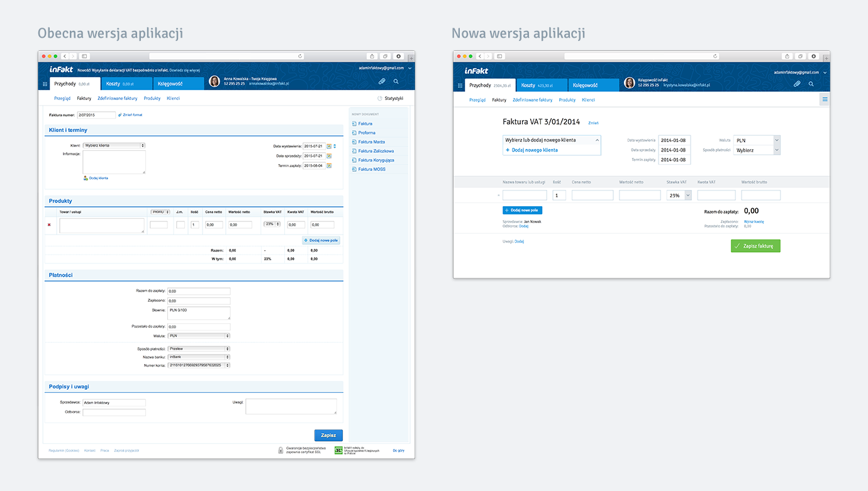
Task: Click the Faktura MOSS document icon in sidebar
Action: [354, 169]
